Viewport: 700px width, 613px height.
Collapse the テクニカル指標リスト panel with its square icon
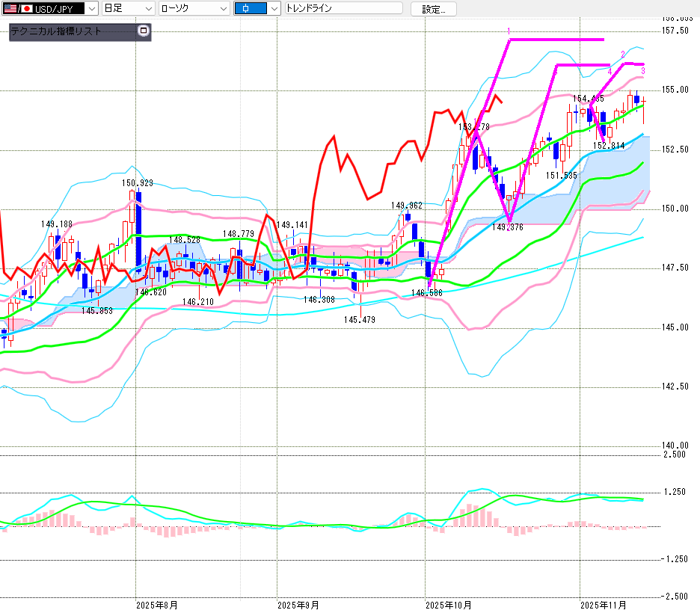pyautogui.click(x=144, y=31)
